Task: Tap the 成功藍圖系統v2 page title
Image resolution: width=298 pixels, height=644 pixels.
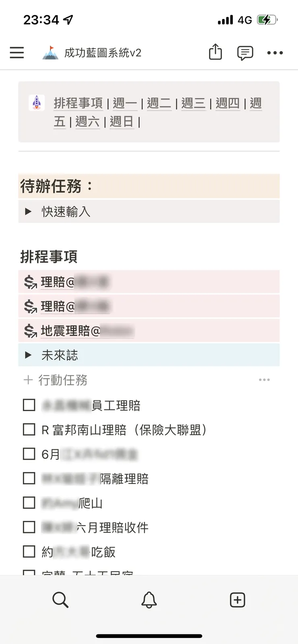Action: point(103,53)
